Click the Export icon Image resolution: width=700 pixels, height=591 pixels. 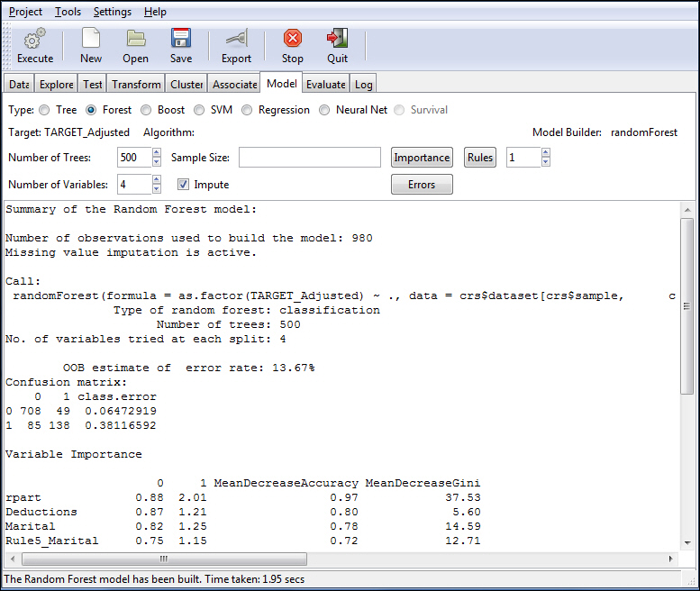tap(237, 39)
